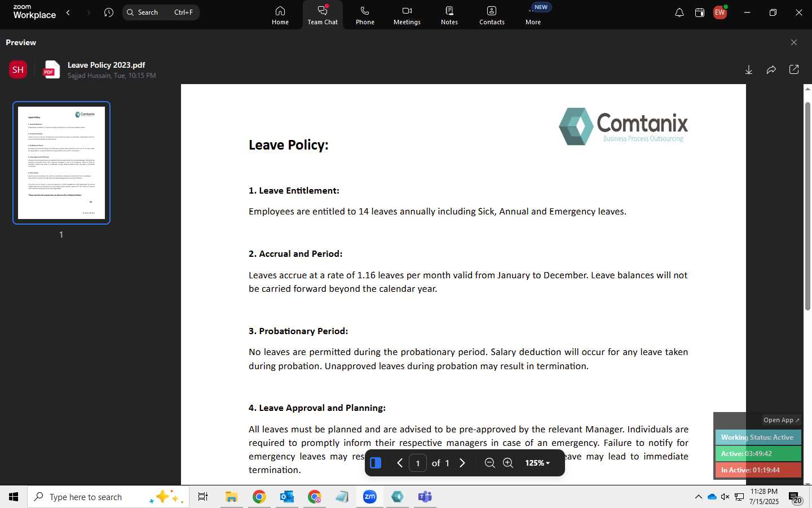This screenshot has width=812, height=508.
Task: Open the Contacts tab
Action: (x=492, y=15)
